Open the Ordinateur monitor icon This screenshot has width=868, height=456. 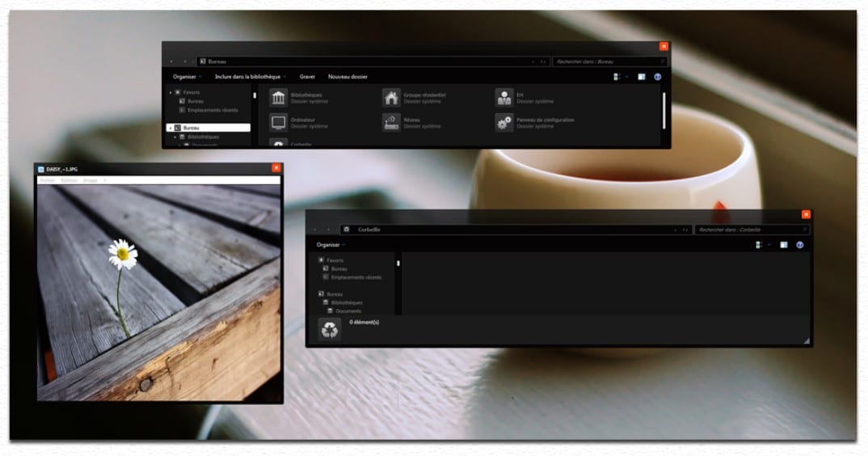coord(279,123)
